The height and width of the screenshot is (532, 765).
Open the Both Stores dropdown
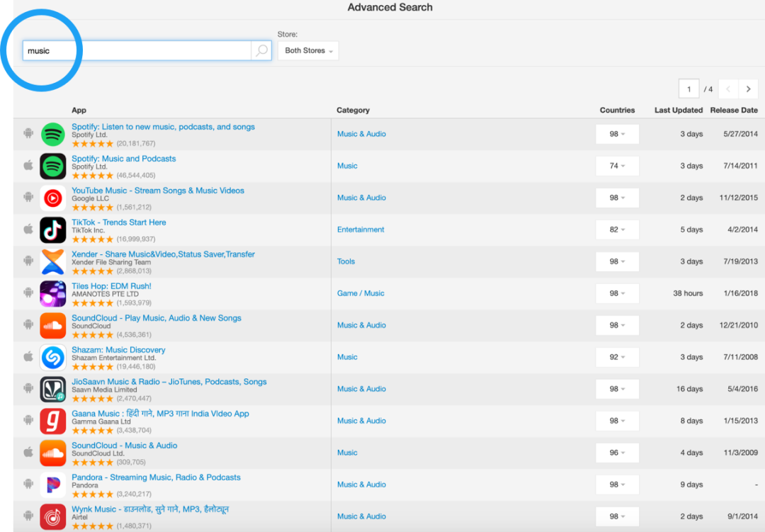coord(308,51)
